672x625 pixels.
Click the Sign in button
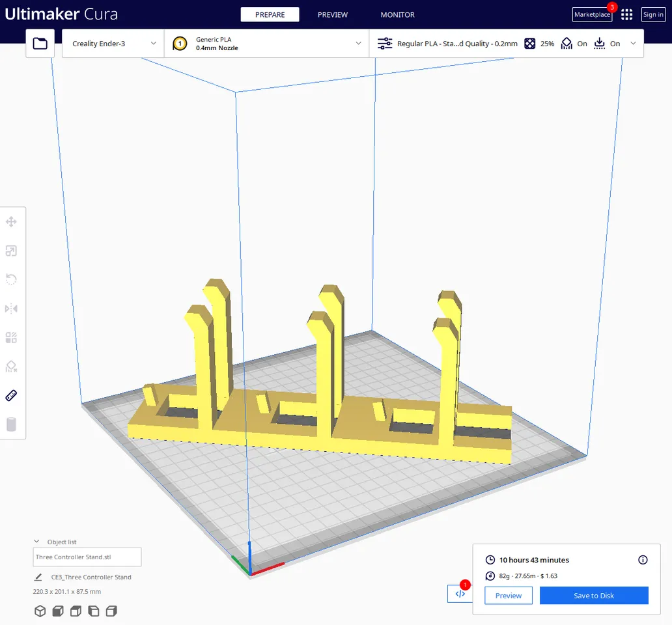pos(653,14)
